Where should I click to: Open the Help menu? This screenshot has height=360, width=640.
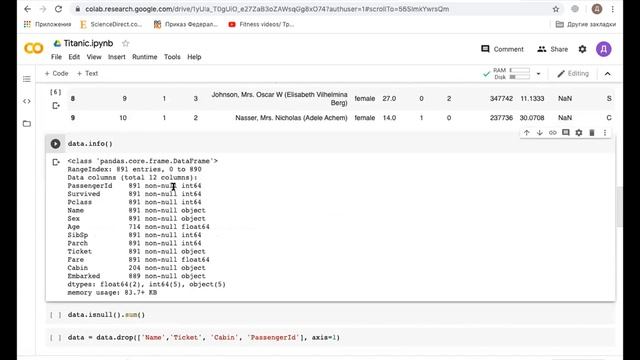194,57
